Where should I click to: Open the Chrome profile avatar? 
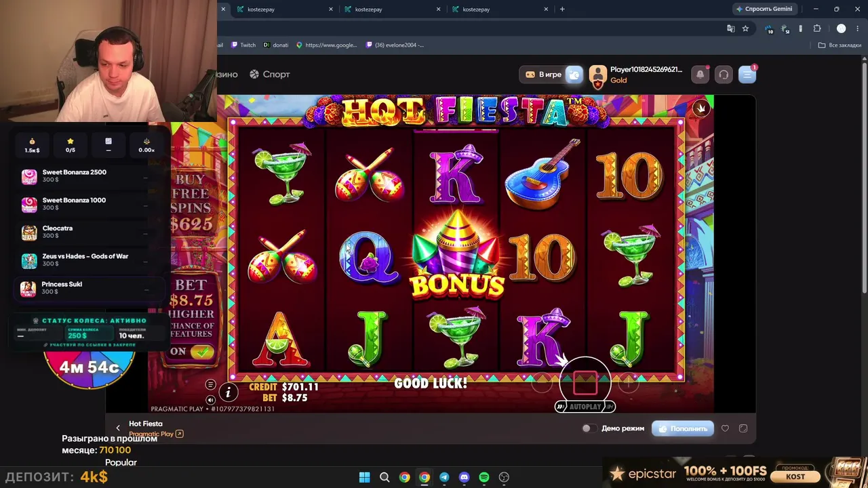tap(841, 28)
